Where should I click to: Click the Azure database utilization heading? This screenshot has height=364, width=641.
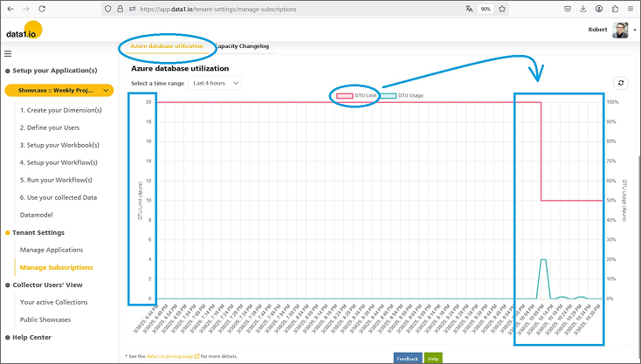pyautogui.click(x=180, y=68)
